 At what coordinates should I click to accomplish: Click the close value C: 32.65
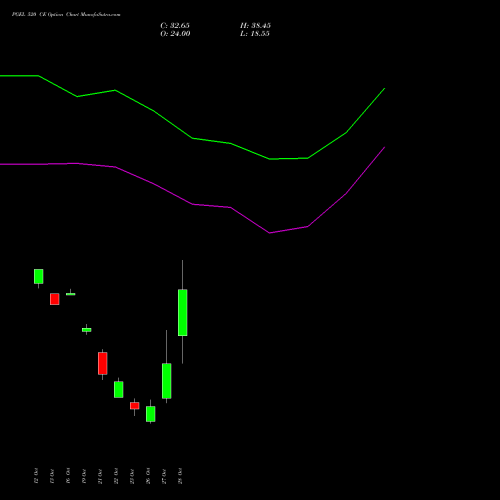tap(175, 26)
